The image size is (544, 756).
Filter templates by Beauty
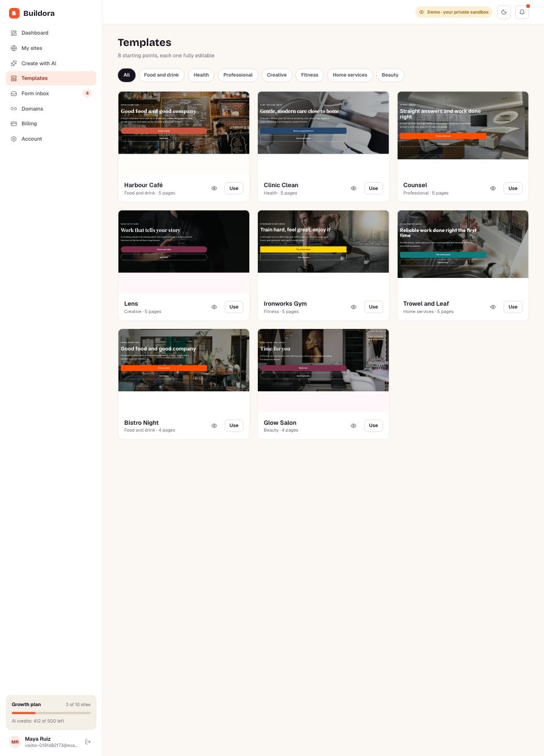[390, 75]
